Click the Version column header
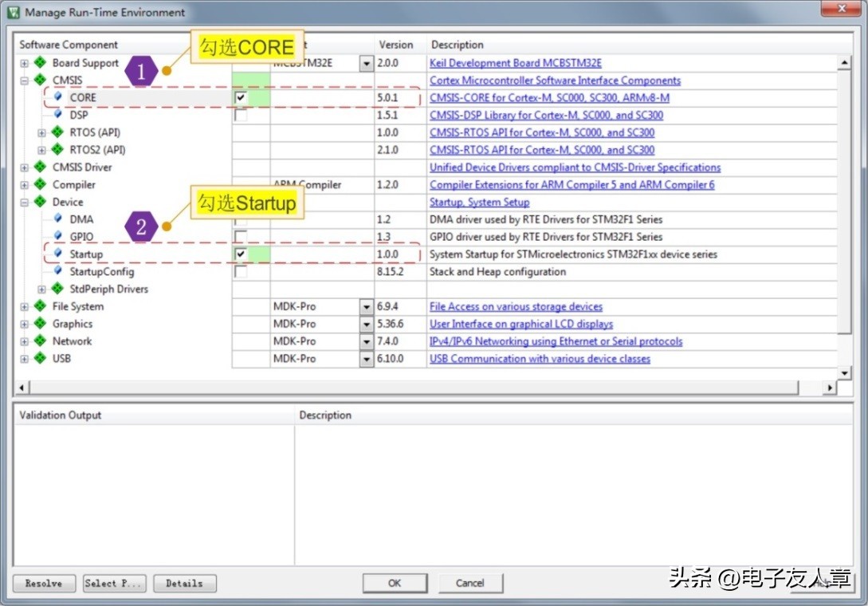This screenshot has height=606, width=868. (396, 45)
